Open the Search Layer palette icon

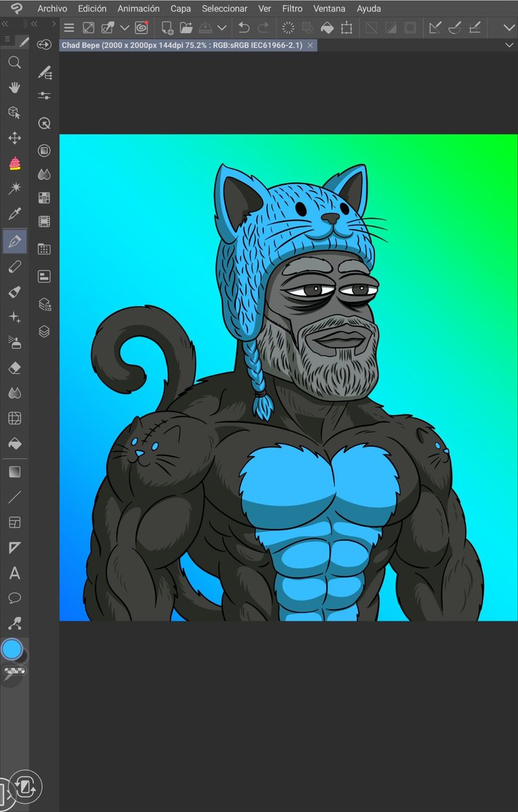[44, 304]
